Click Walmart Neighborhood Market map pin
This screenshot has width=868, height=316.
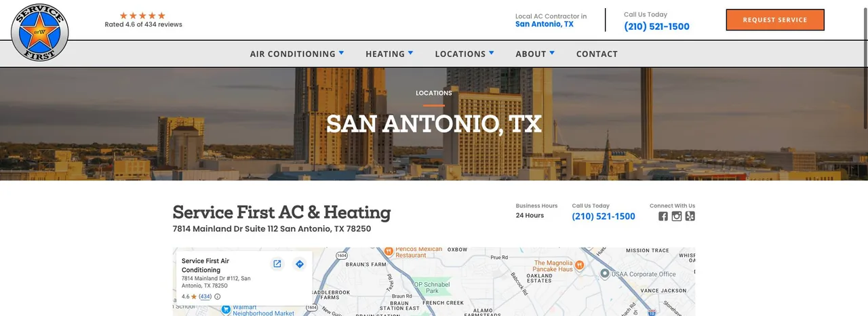coord(226,310)
